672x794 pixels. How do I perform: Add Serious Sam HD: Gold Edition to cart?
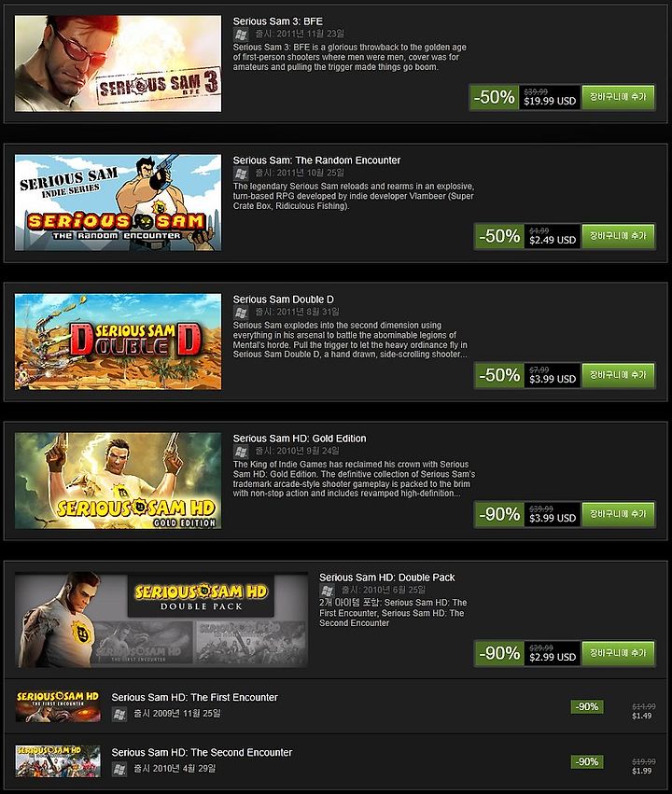point(618,514)
